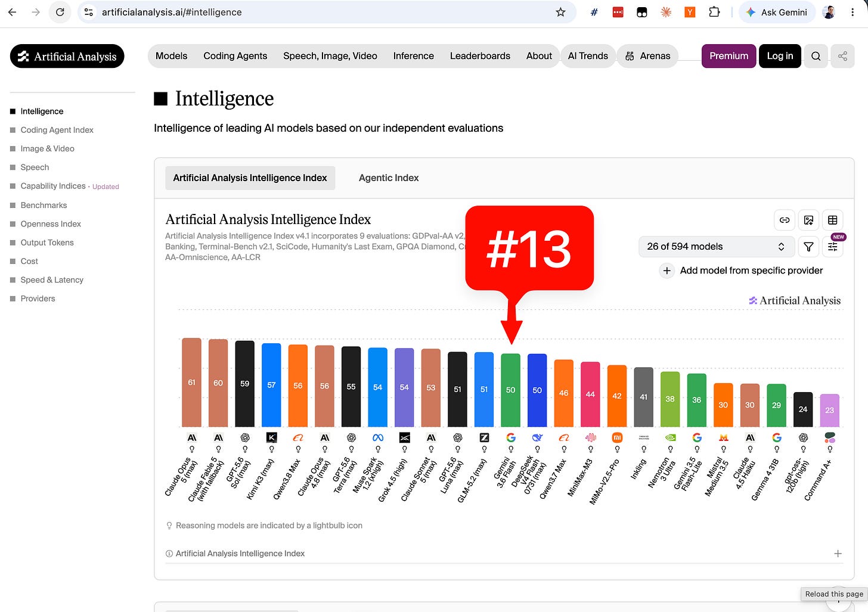Viewport: 868px width, 612px height.
Task: Click the green Gemini 3.6 Flash bar
Action: pyautogui.click(x=511, y=390)
